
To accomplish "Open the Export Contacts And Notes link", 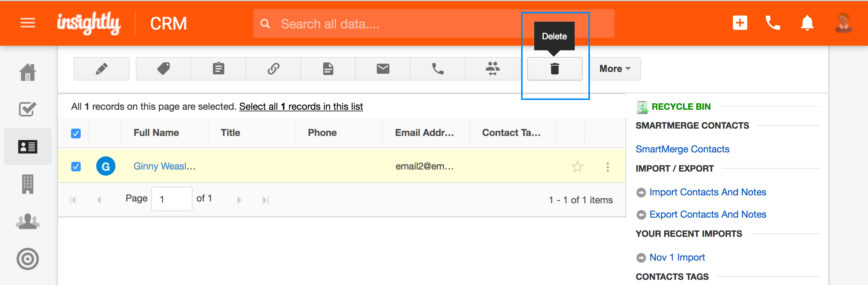I will [707, 214].
